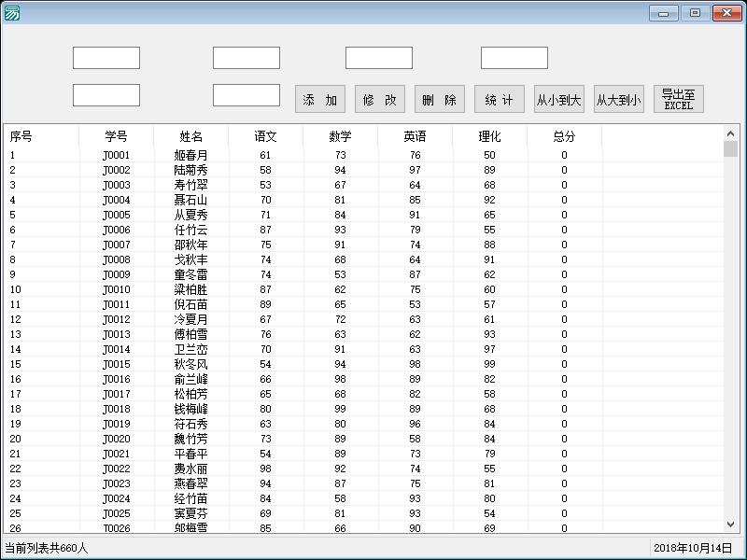This screenshot has height=560, width=747.
Task: Select the name 从夏秀
Action: pos(191,215)
